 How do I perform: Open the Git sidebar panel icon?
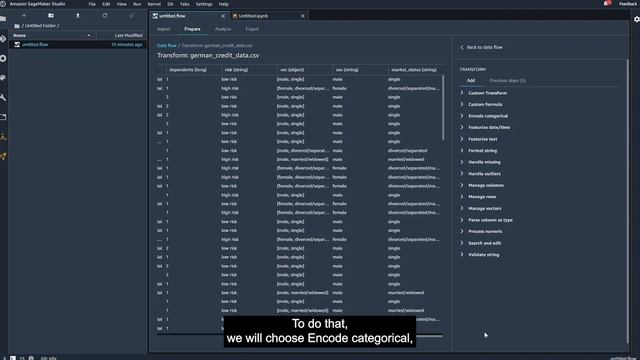pyautogui.click(x=3, y=39)
